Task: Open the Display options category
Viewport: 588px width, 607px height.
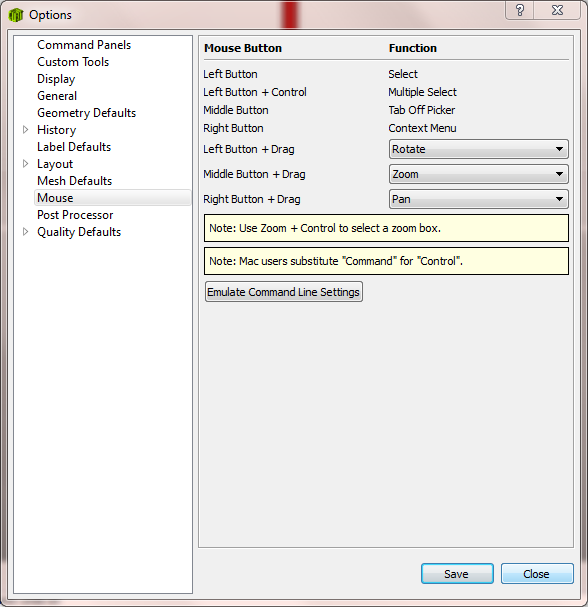Action: 56,79
